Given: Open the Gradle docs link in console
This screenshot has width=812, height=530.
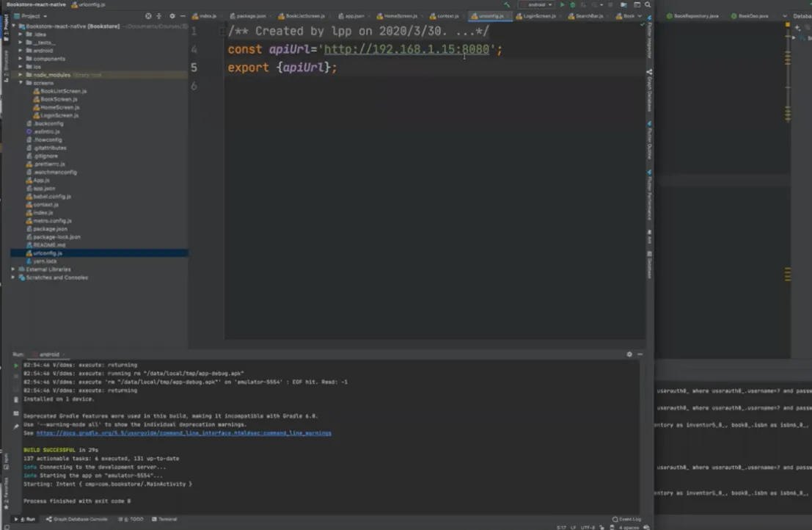Looking at the screenshot, I should pos(184,433).
